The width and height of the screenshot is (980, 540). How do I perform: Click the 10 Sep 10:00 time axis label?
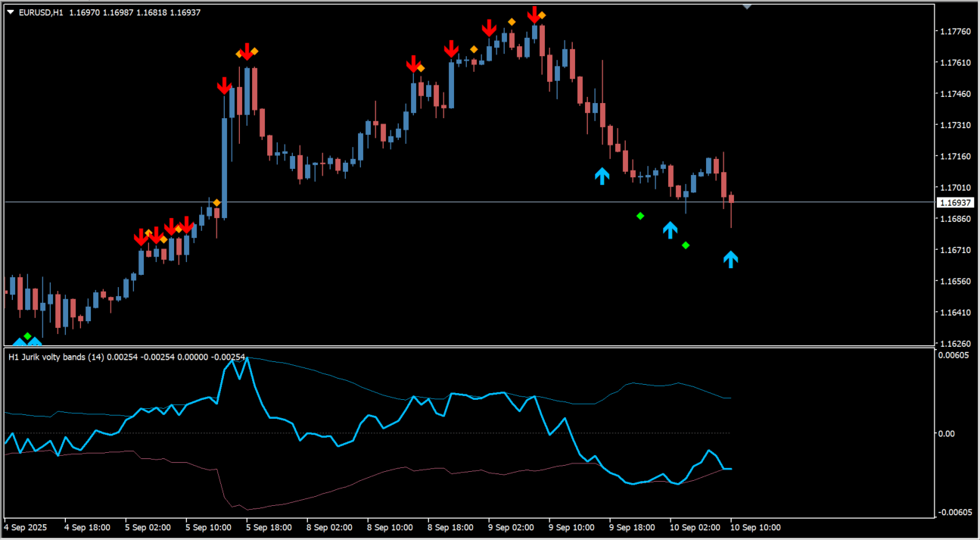754,527
